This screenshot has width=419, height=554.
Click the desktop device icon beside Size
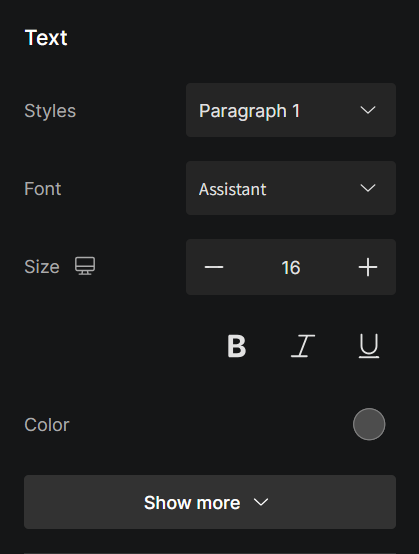(85, 266)
